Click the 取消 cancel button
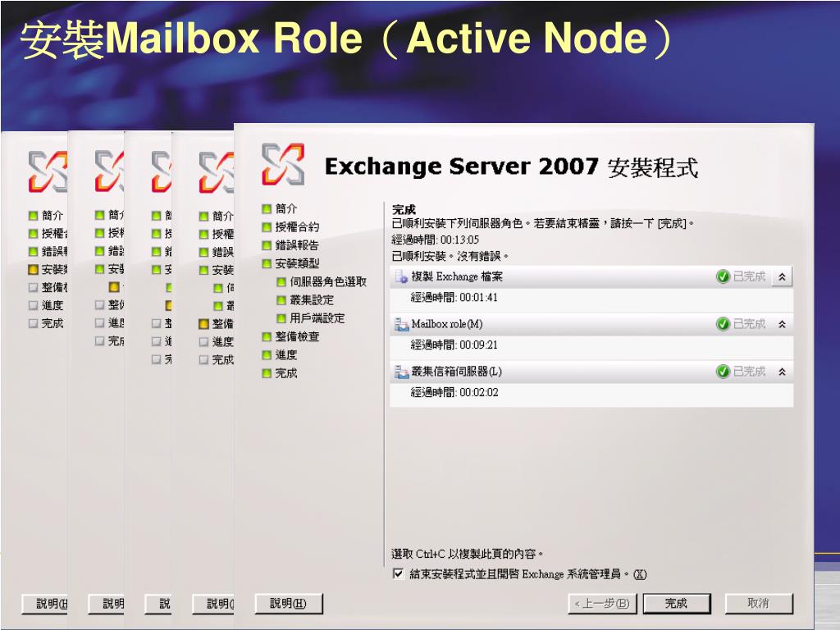Screen dimensions: 840x630 click(x=759, y=604)
